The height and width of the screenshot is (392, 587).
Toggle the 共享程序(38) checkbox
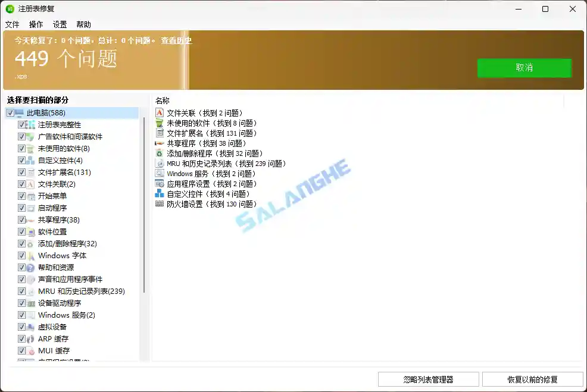(21, 220)
